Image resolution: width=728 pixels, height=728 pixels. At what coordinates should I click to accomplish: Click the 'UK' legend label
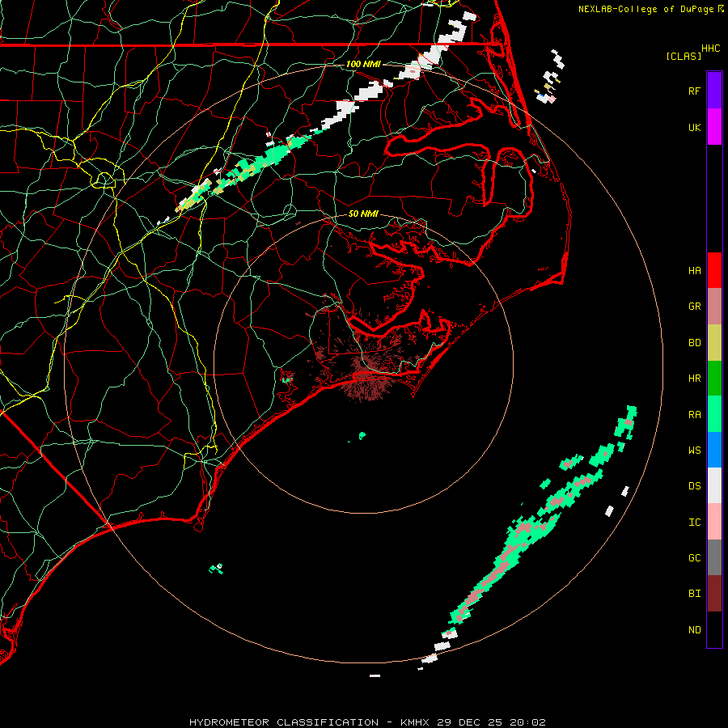[x=694, y=127]
